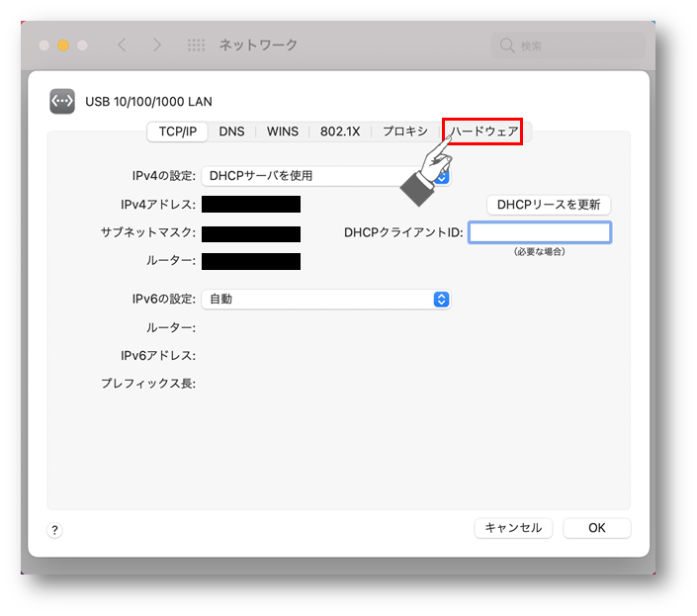The image size is (697, 616).
Task: Go forward with the right chevron
Action: [x=156, y=44]
